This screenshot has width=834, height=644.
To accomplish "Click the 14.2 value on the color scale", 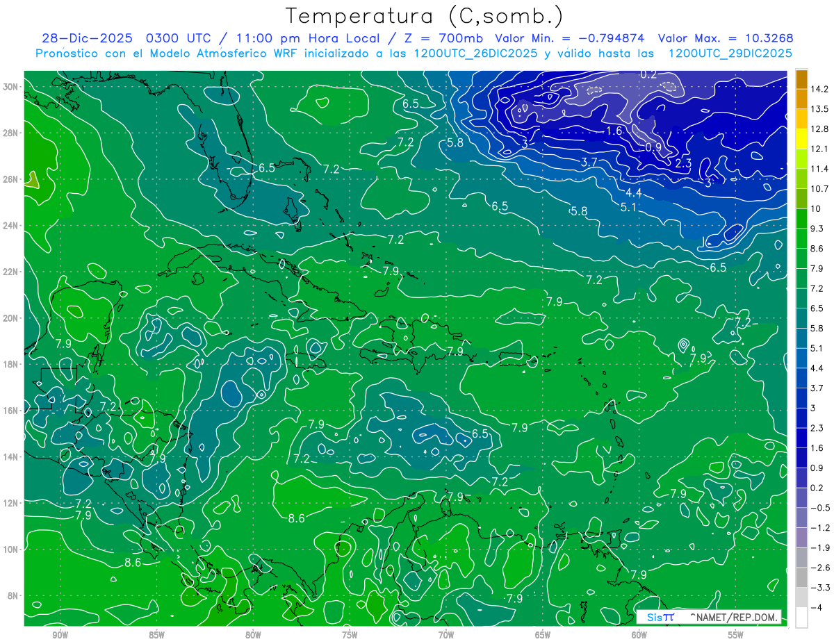I will coord(819,89).
